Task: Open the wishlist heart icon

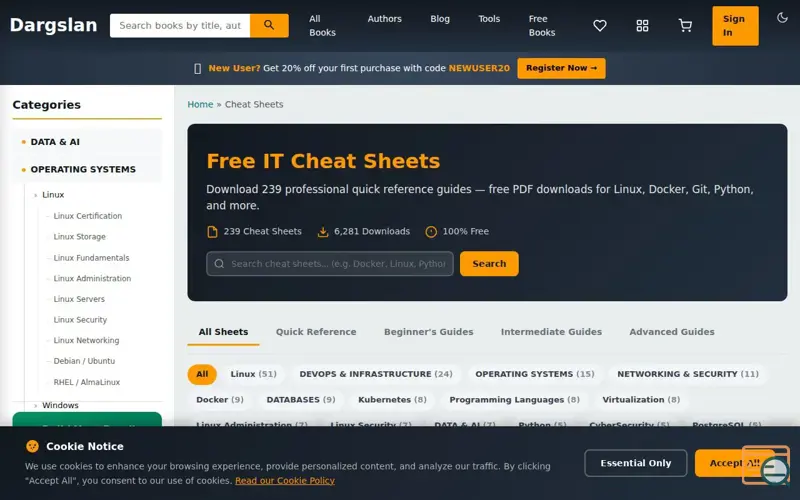Action: (x=599, y=26)
